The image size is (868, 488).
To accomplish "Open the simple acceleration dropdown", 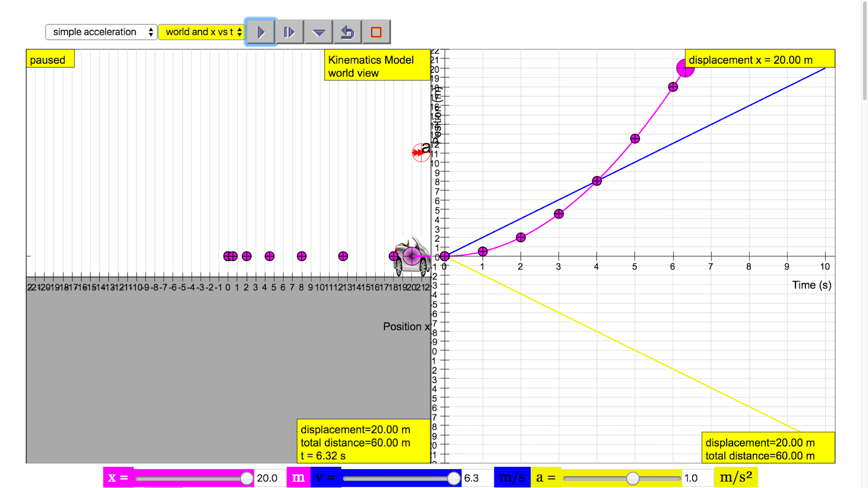I will [101, 32].
